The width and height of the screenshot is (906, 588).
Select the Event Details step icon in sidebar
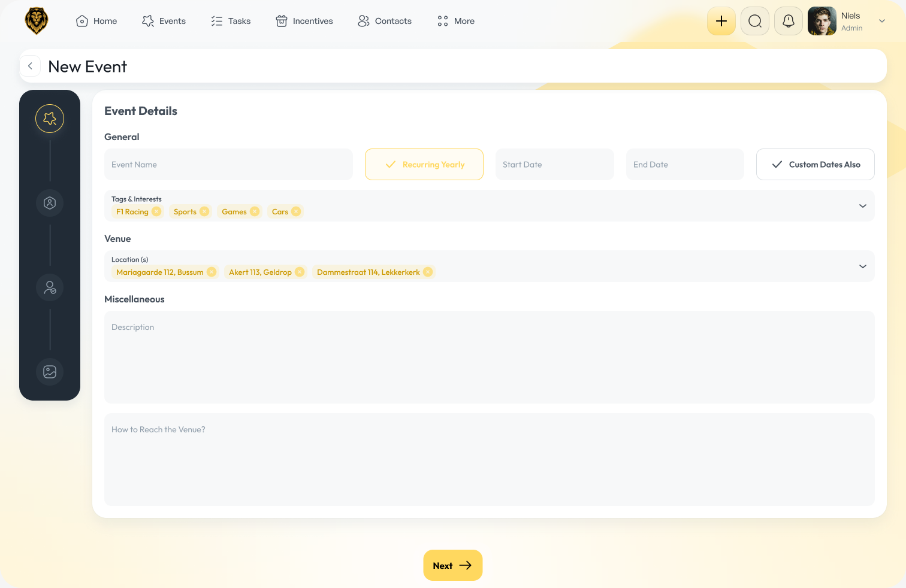(50, 119)
